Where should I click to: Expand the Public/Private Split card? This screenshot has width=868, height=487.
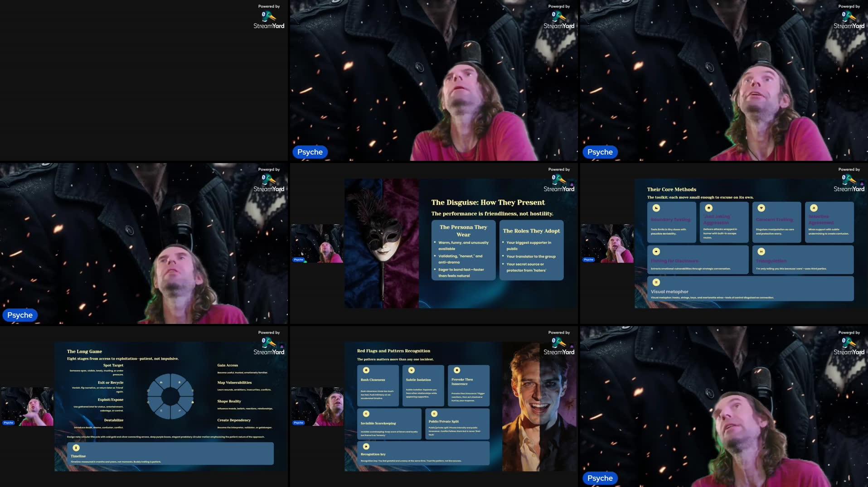click(x=458, y=424)
